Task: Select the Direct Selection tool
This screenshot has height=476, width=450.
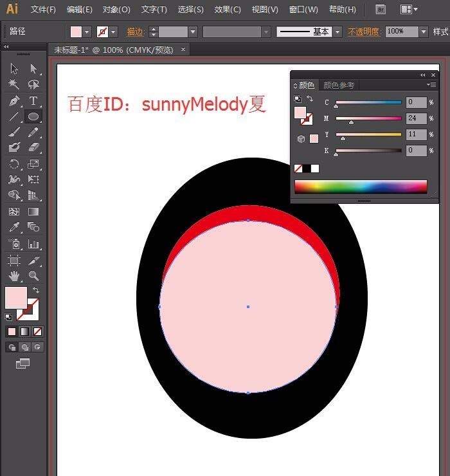Action: point(33,69)
